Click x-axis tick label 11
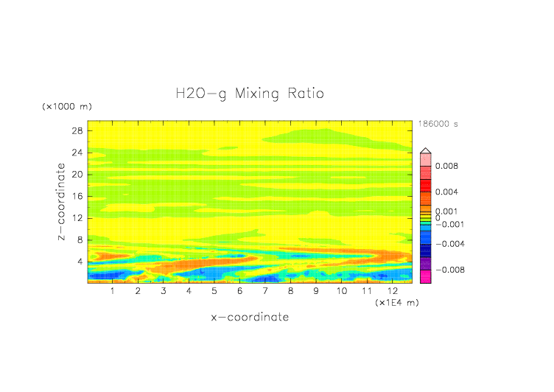This screenshot has height=392, width=554. pos(367,292)
